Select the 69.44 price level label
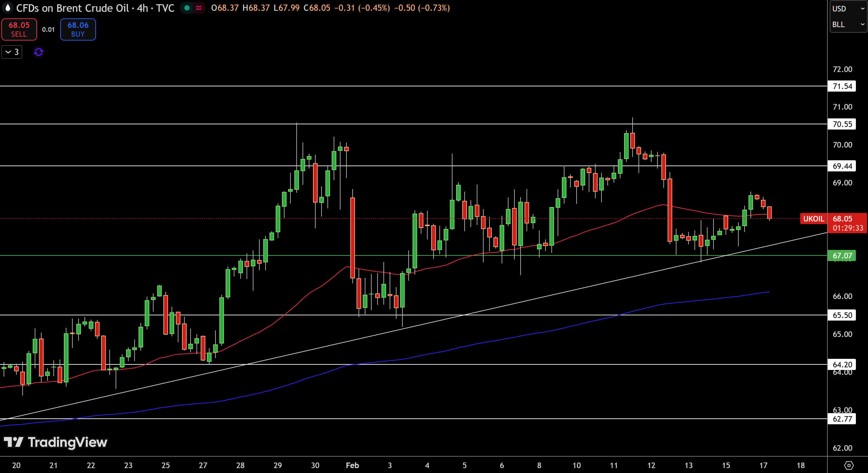 click(842, 166)
